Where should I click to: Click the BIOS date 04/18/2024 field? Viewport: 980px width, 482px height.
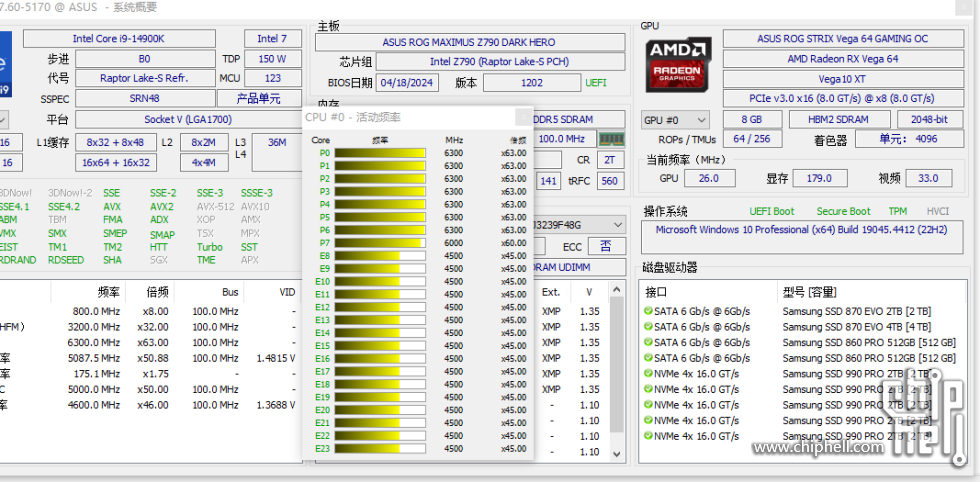pyautogui.click(x=407, y=83)
